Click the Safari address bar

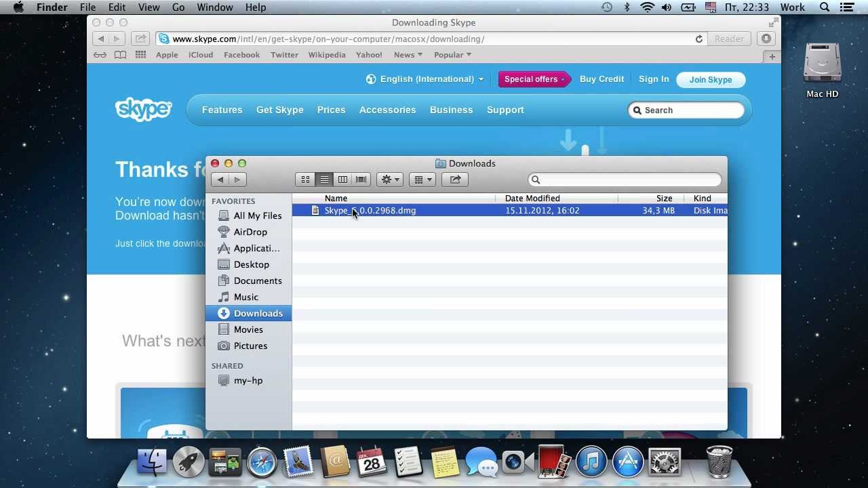[431, 39]
